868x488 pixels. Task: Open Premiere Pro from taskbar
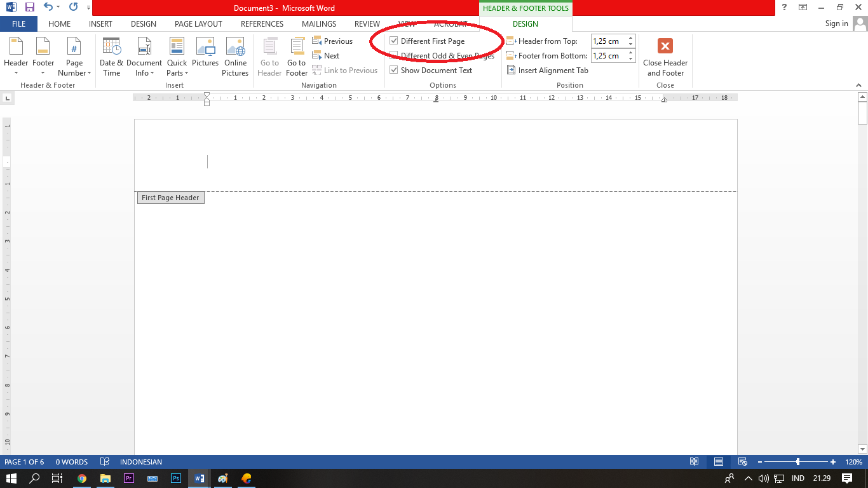(x=129, y=478)
